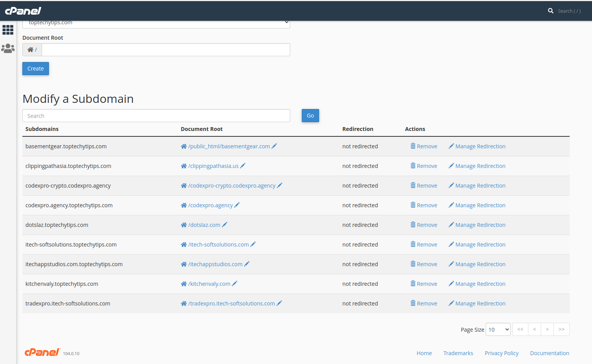Screen dimensions: 592x364
Task: Go to first page of subdomains
Action: (520, 329)
